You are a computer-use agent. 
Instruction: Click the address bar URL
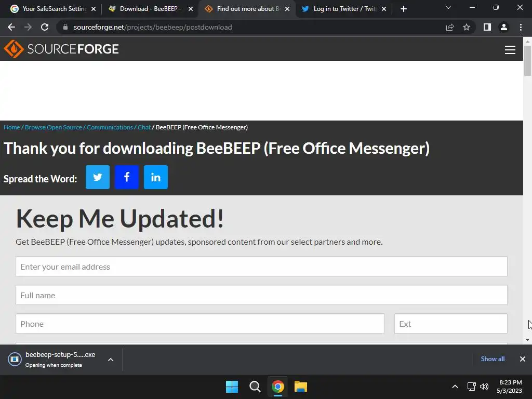(153, 27)
